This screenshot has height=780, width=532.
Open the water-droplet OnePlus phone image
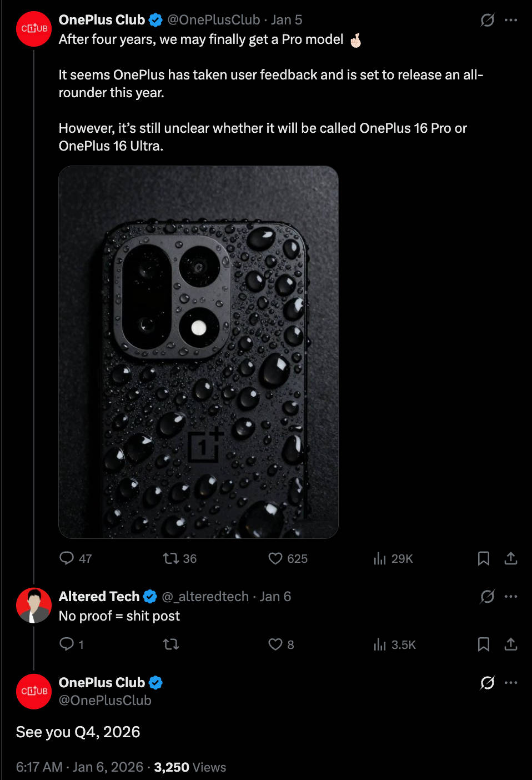198,352
